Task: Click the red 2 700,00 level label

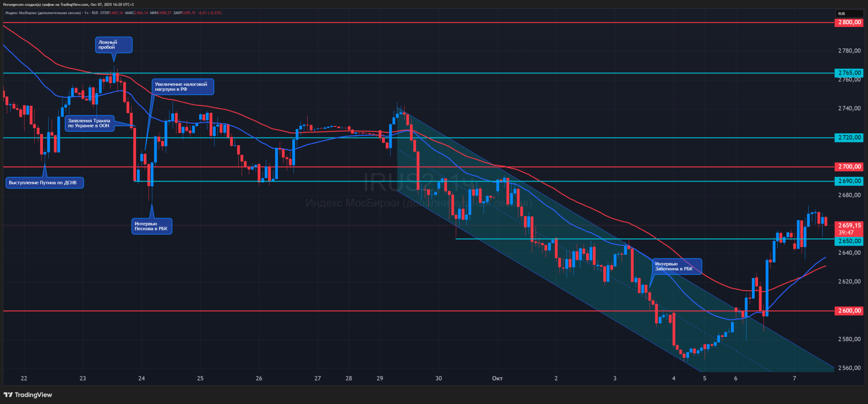Action: coord(849,167)
